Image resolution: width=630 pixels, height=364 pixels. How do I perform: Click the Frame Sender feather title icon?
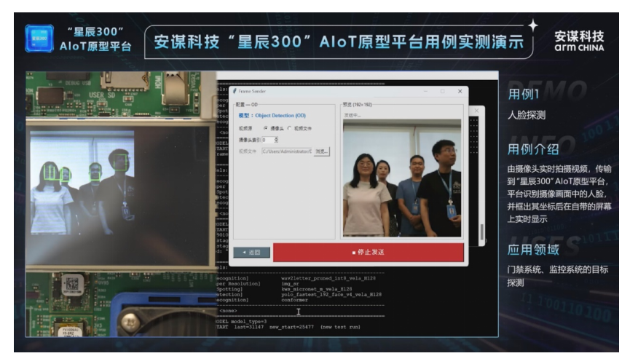[x=235, y=91]
